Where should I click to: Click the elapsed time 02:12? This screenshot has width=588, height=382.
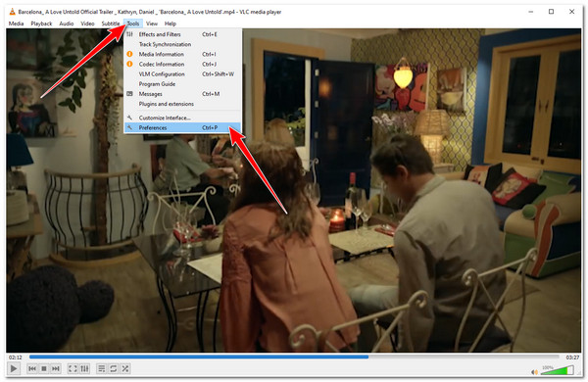(x=16, y=358)
